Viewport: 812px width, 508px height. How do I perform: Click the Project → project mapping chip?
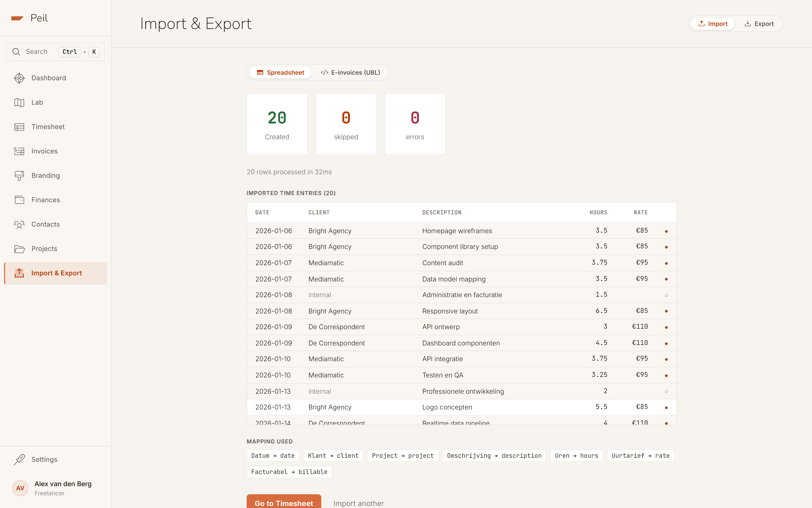(x=403, y=456)
